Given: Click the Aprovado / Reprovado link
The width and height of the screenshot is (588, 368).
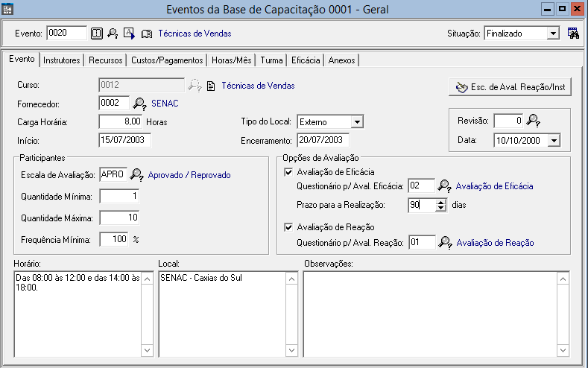Looking at the screenshot, I should [x=189, y=175].
